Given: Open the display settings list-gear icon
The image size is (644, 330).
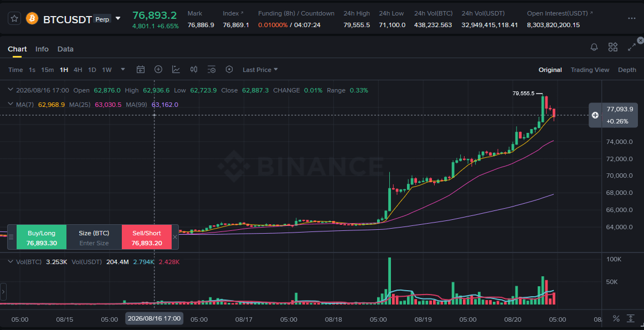Looking at the screenshot, I should [x=212, y=69].
